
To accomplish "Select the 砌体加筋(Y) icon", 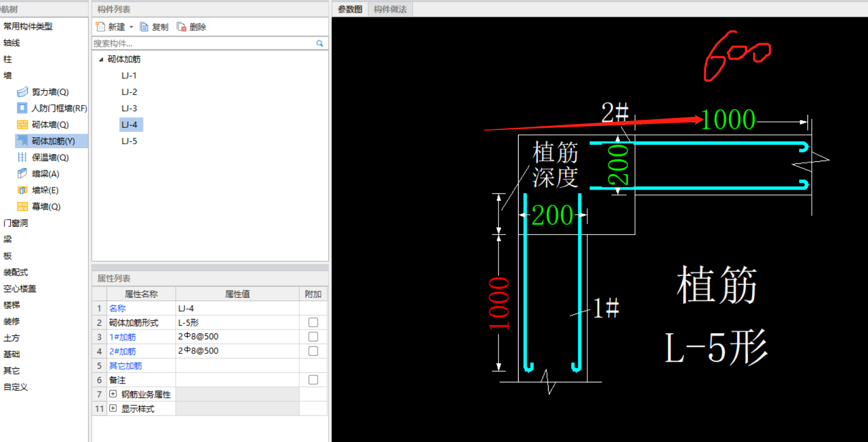I will [22, 141].
